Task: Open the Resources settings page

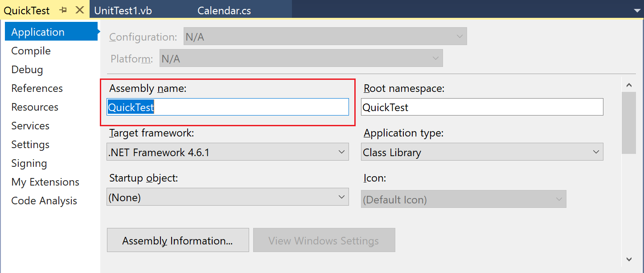Action: coord(34,107)
